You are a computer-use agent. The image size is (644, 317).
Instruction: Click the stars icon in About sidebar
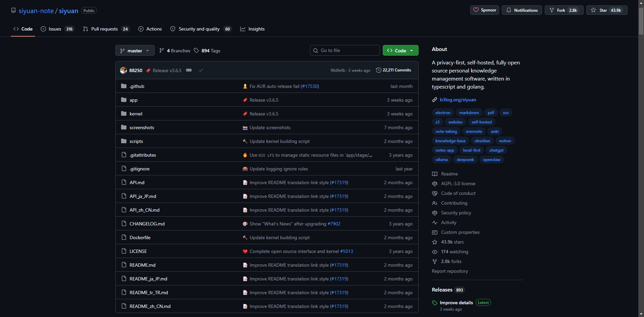(x=435, y=242)
